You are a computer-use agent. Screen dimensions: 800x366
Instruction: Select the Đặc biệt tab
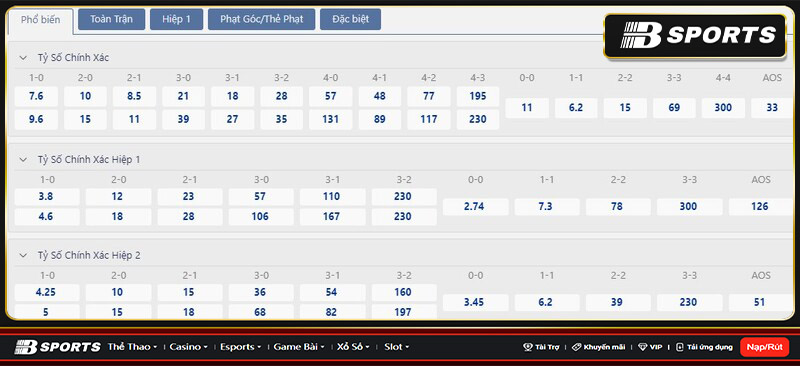(351, 19)
